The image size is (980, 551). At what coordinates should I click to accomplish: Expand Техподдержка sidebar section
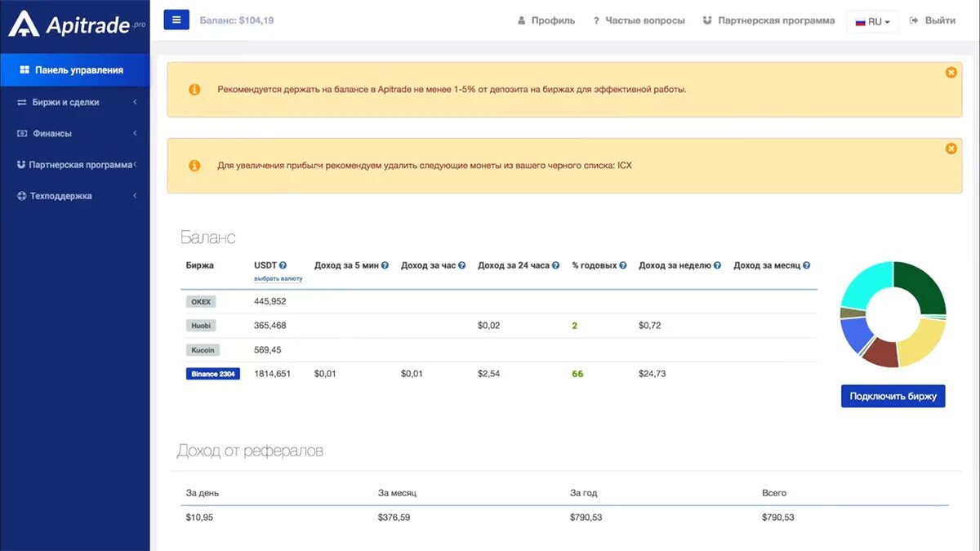[x=75, y=196]
